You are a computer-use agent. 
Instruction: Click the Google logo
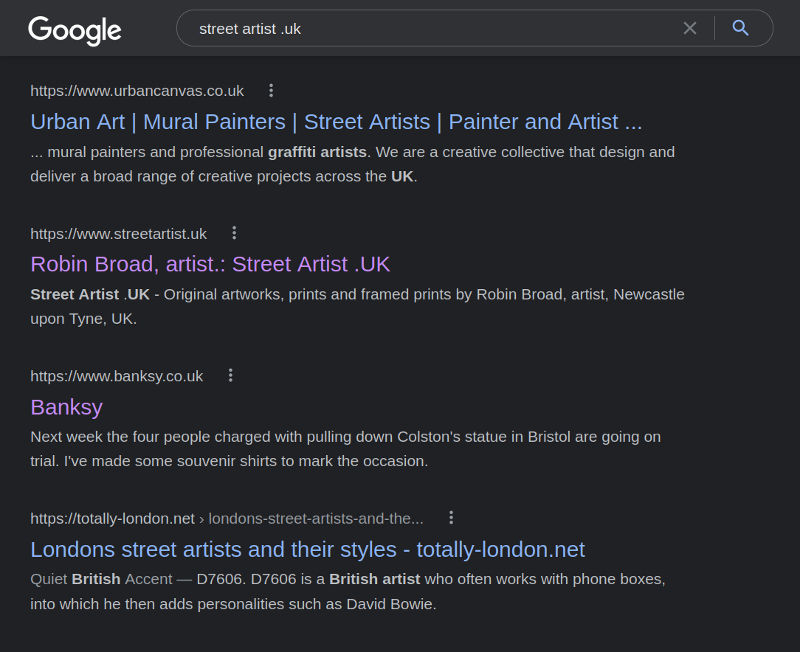[x=74, y=30]
